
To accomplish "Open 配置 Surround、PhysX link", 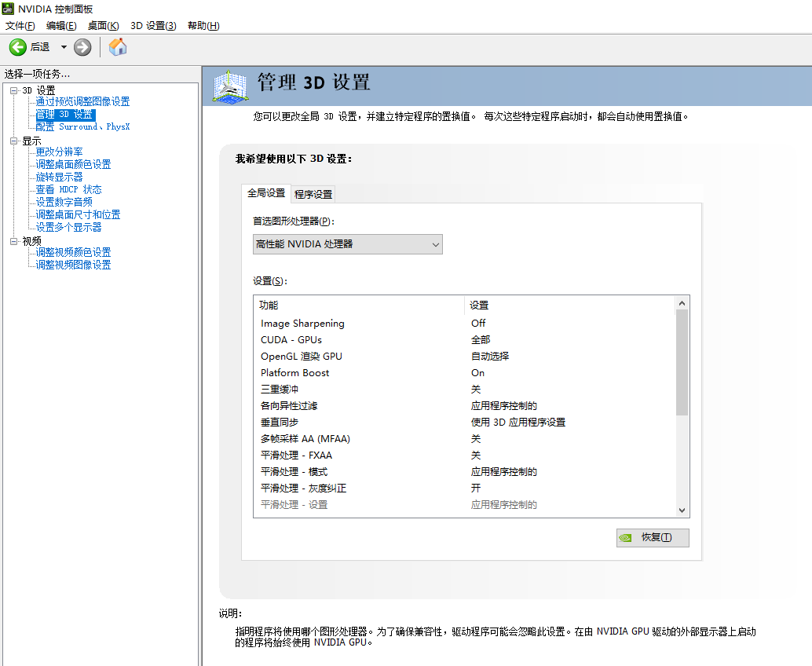I will (82, 127).
